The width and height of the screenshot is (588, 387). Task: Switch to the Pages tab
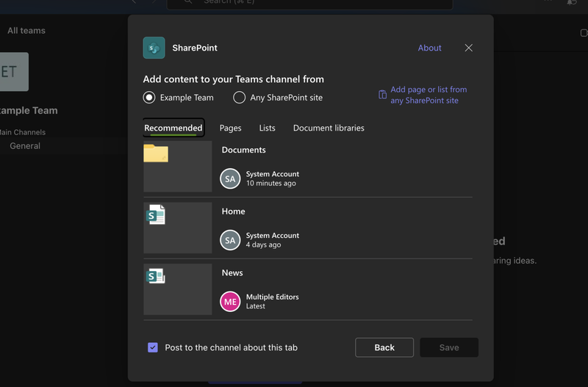230,128
